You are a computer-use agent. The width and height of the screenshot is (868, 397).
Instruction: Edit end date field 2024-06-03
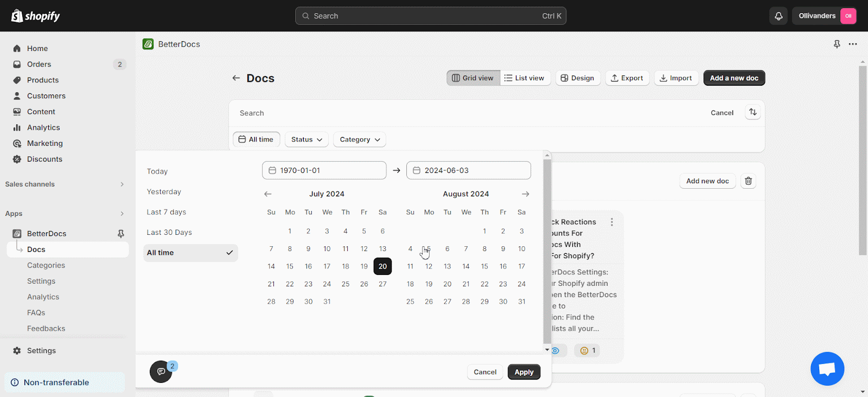pyautogui.click(x=469, y=170)
